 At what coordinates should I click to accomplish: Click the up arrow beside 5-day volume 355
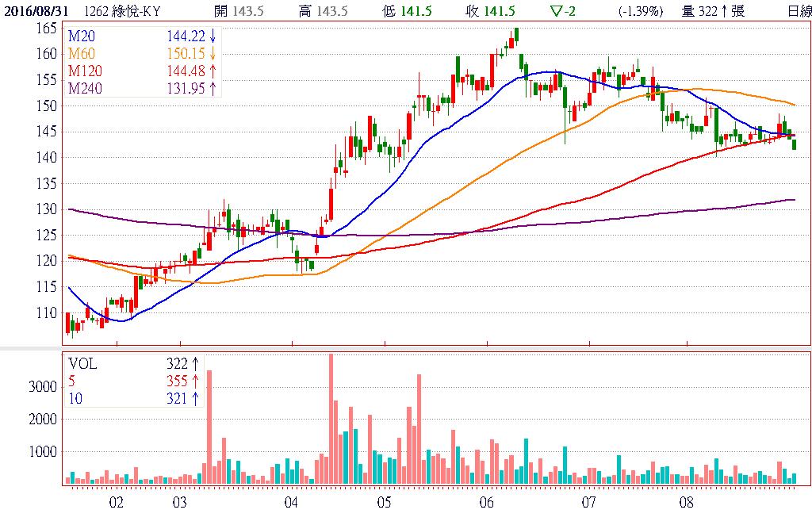tap(195, 381)
